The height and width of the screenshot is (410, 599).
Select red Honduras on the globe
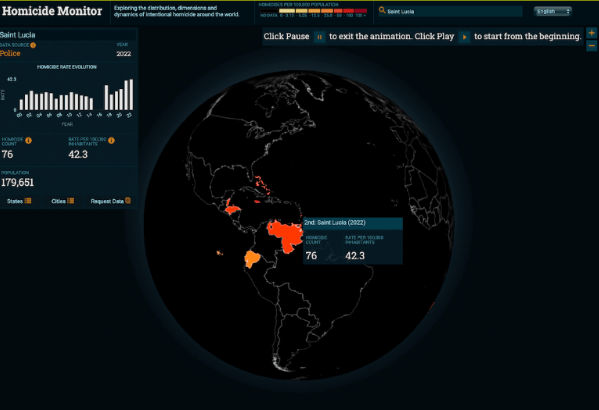tap(232, 209)
